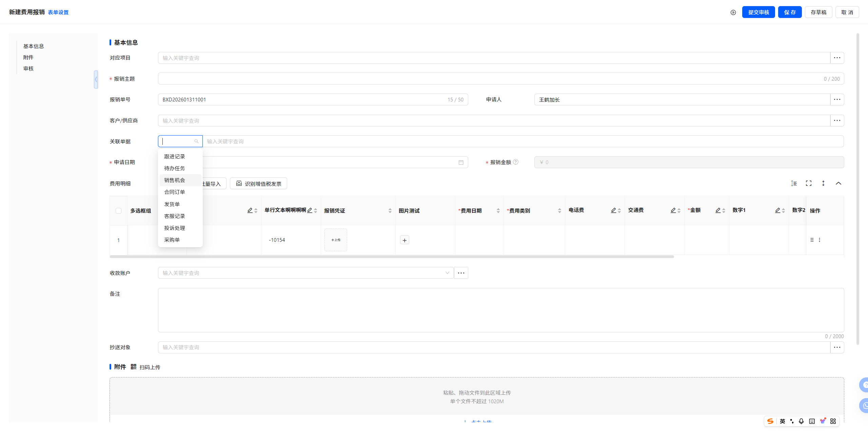Click the fullscreen icon for the expense details table

809,183
